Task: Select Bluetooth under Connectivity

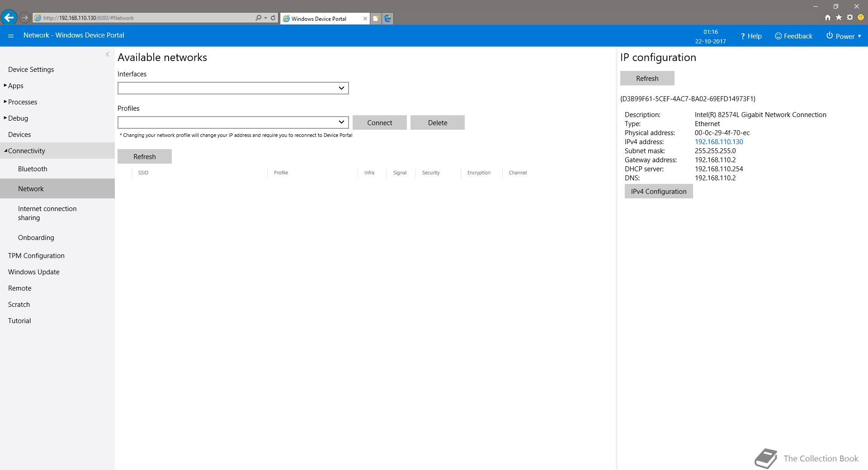Action: coord(33,169)
